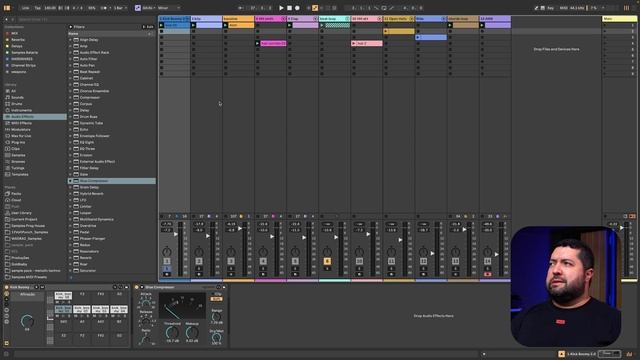
Task: Open the Samples category
Action: tap(18, 155)
